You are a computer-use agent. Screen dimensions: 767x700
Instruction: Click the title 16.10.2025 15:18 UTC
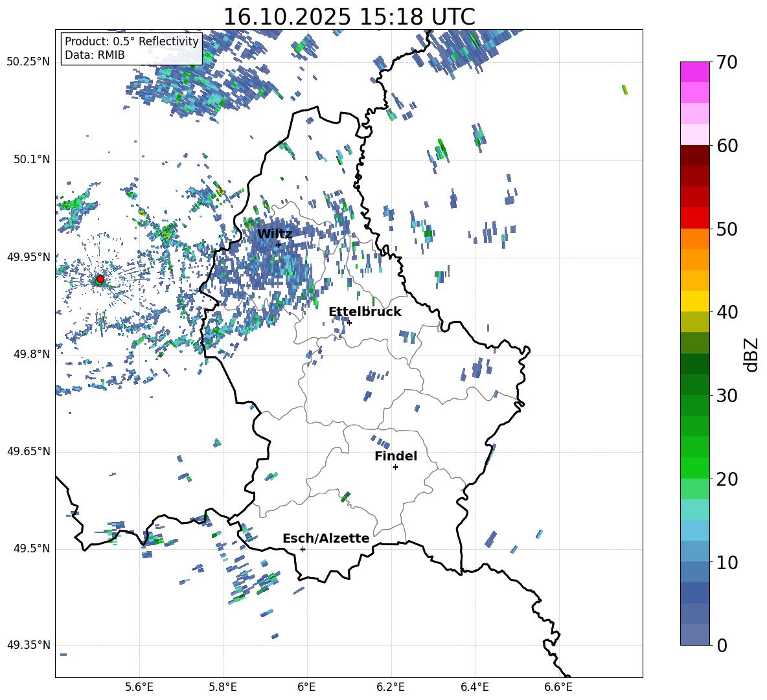[x=349, y=17]
